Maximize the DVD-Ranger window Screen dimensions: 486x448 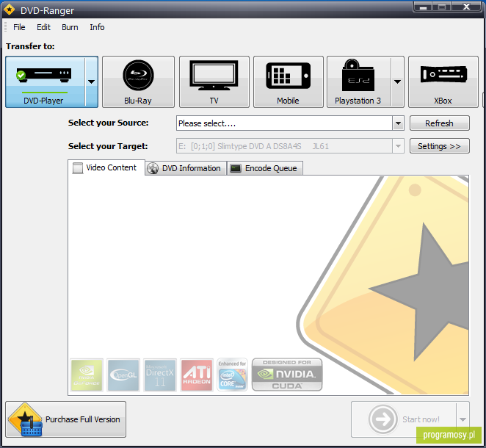point(442,7)
